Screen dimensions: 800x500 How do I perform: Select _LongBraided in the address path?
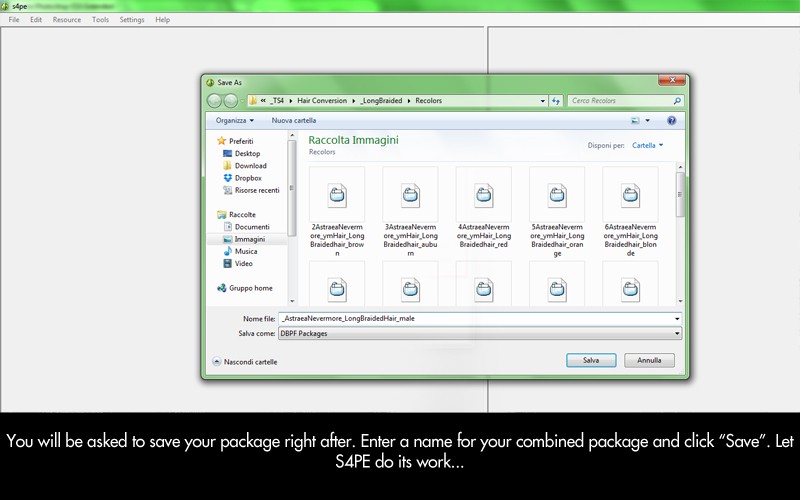point(381,101)
